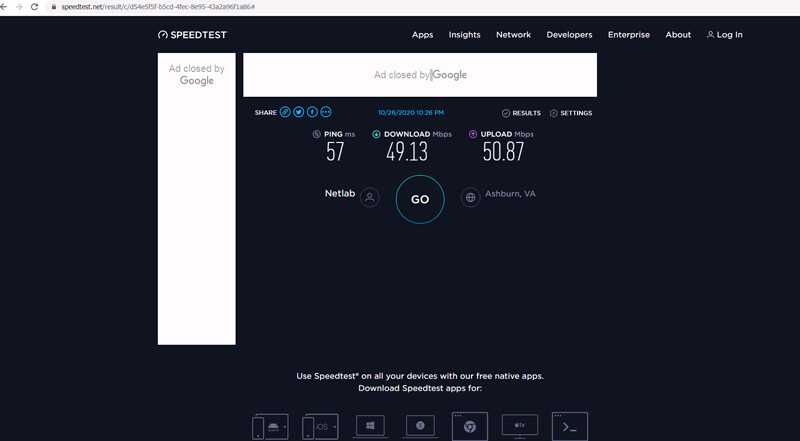The width and height of the screenshot is (800, 441).
Task: Open the Android app download icon
Action: coord(270,426)
